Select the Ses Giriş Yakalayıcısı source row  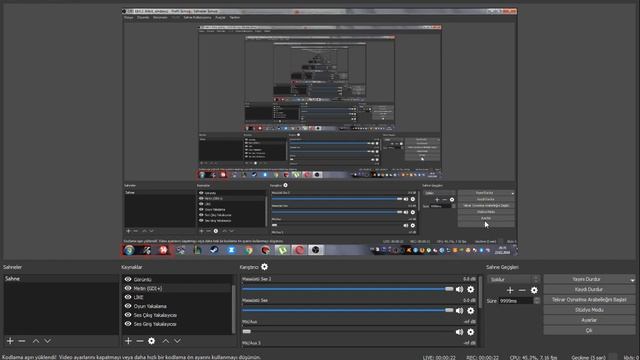click(177, 324)
